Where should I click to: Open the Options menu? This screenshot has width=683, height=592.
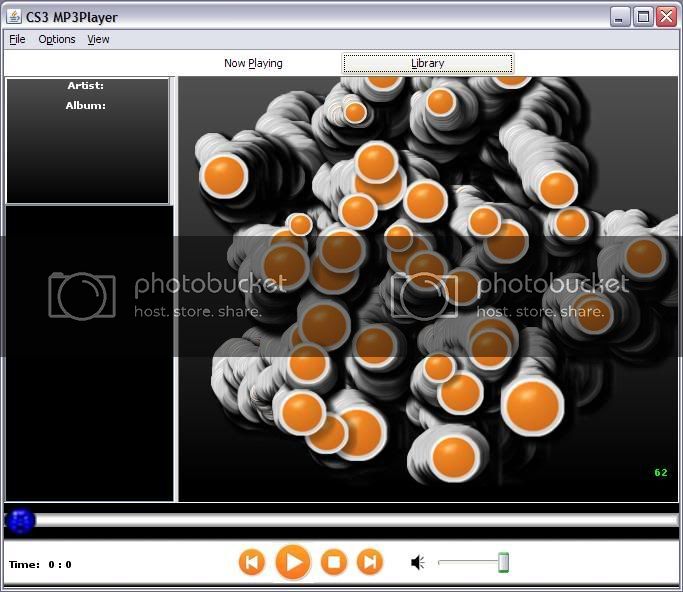point(57,39)
